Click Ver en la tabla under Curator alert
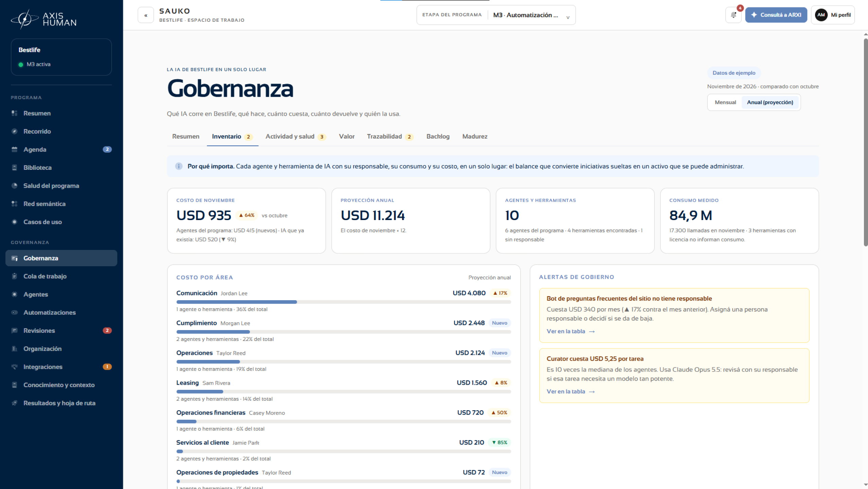868x489 pixels. (571, 392)
